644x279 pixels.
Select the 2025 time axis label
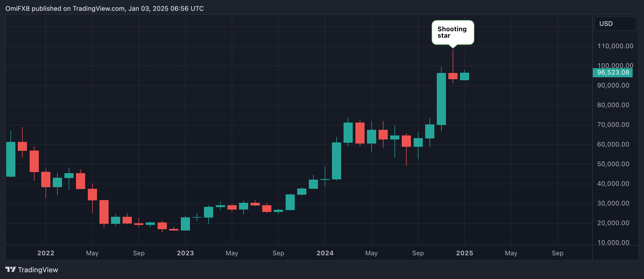pos(465,253)
